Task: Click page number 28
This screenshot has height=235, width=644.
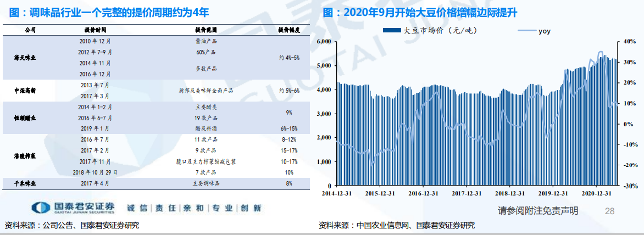Action: pyautogui.click(x=609, y=211)
